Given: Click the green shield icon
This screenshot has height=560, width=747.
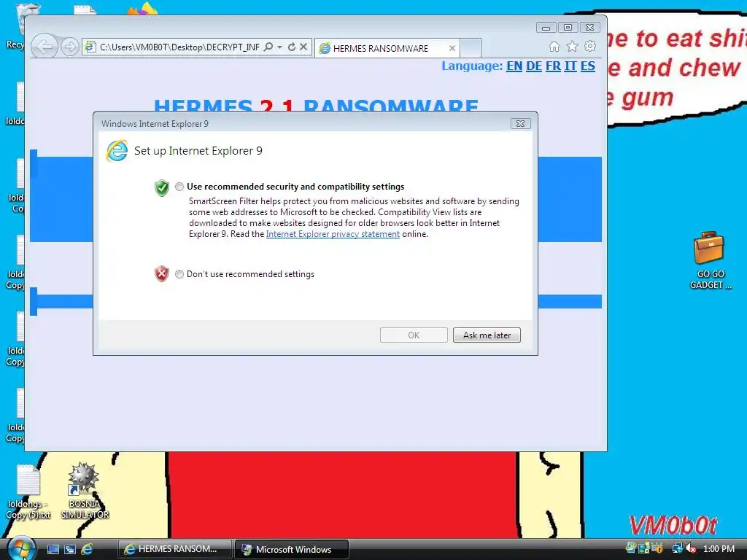Looking at the screenshot, I should [162, 187].
